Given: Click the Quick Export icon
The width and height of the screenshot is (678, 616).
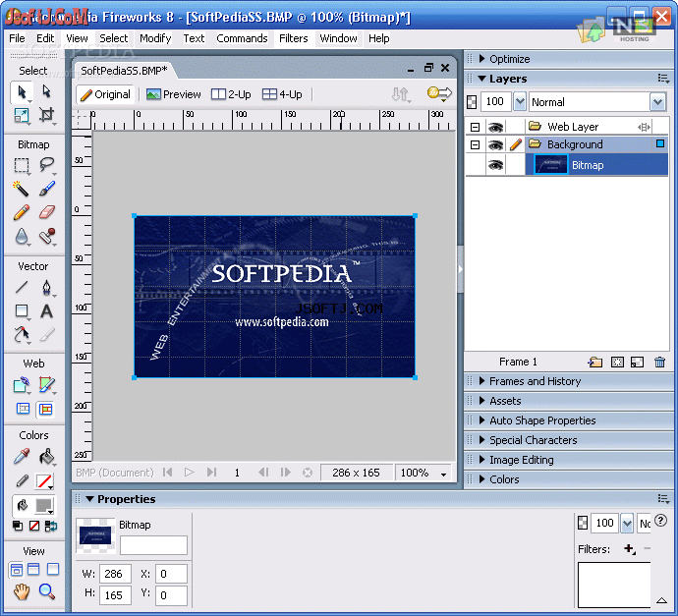Looking at the screenshot, I should (439, 93).
